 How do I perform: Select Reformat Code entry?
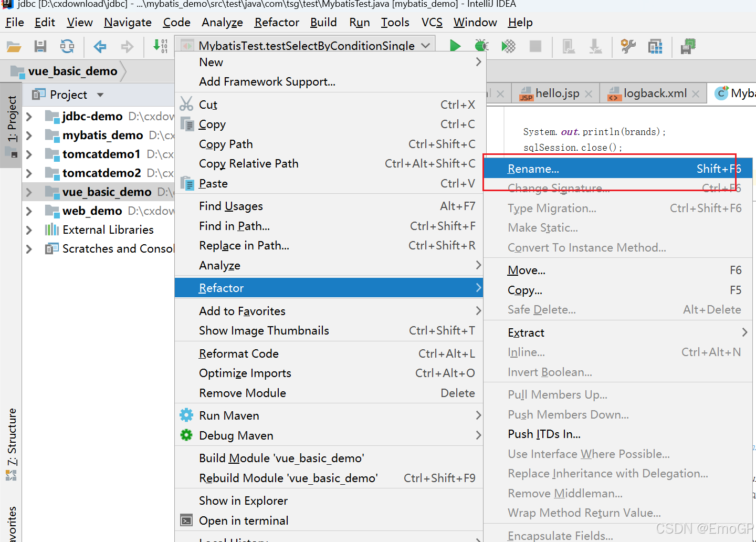pyautogui.click(x=329, y=353)
